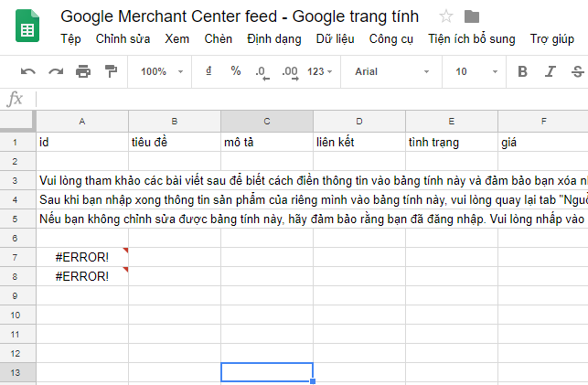The height and width of the screenshot is (385, 588).
Task: Click the document title text
Action: (x=239, y=16)
